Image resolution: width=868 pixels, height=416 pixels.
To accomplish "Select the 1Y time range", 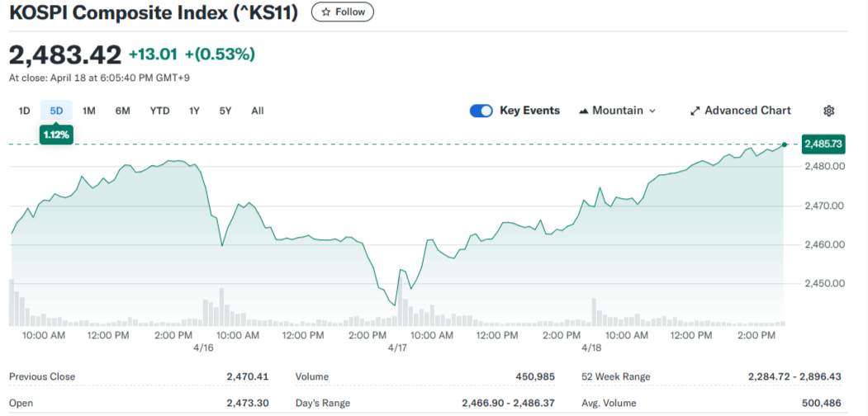I will tap(194, 111).
